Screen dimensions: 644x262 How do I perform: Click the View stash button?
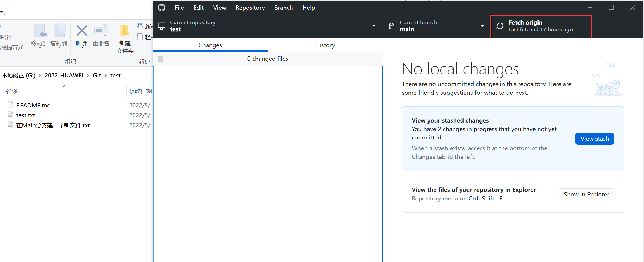pos(595,138)
